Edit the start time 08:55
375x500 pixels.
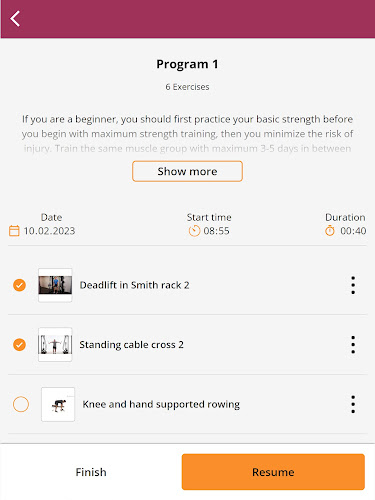[216, 231]
